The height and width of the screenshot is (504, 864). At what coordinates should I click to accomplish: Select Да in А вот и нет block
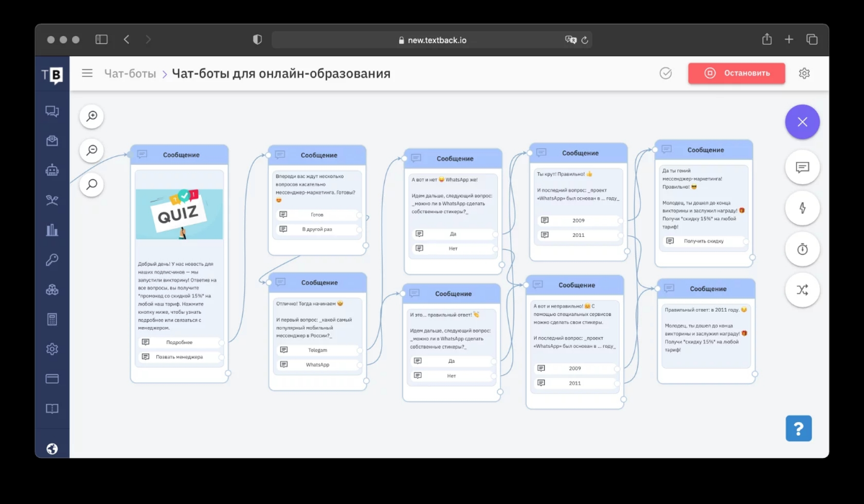point(453,233)
